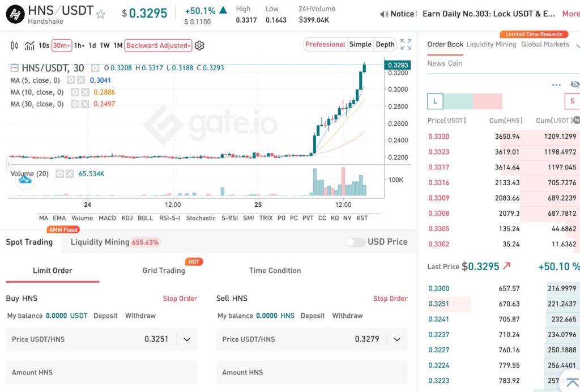
Task: Remove the MA (10, close, 0) indicator
Action: (x=85, y=92)
